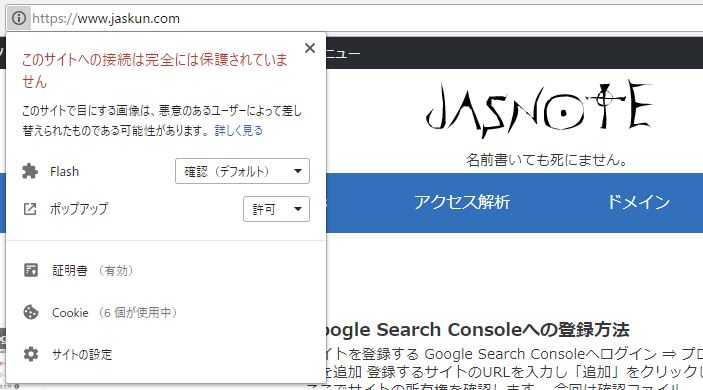Click the tagline 名前書いても死にません。
Screen dimensions: 703x390
tap(547, 160)
